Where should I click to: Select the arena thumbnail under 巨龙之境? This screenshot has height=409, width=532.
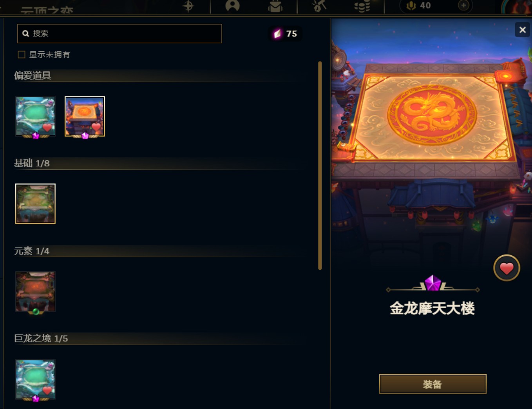tap(35, 379)
